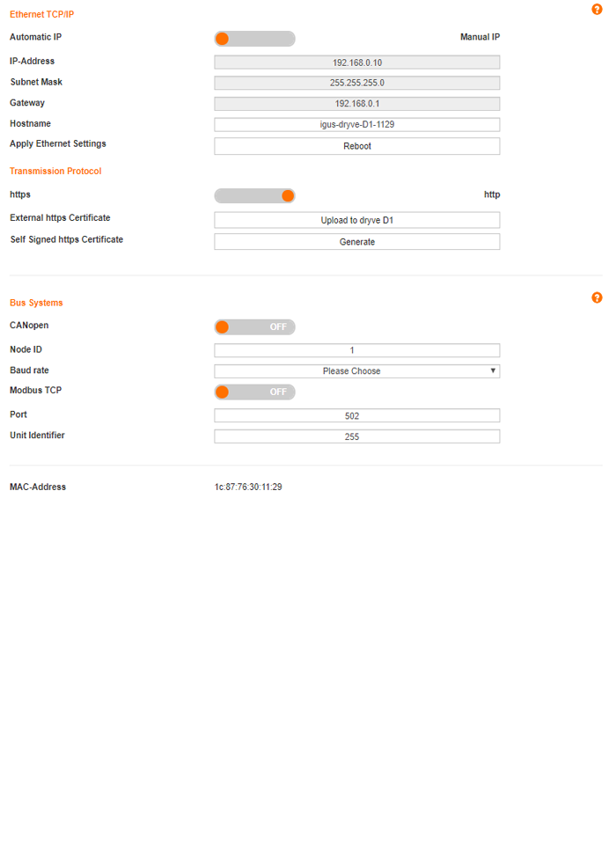Open help for Ethernet TCP/IP section

[x=597, y=10]
